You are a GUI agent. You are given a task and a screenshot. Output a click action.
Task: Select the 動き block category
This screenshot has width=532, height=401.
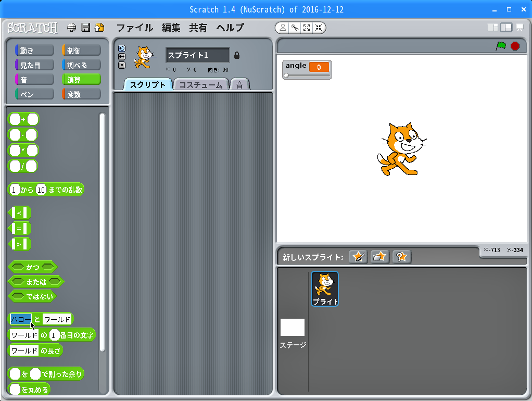tap(34, 51)
